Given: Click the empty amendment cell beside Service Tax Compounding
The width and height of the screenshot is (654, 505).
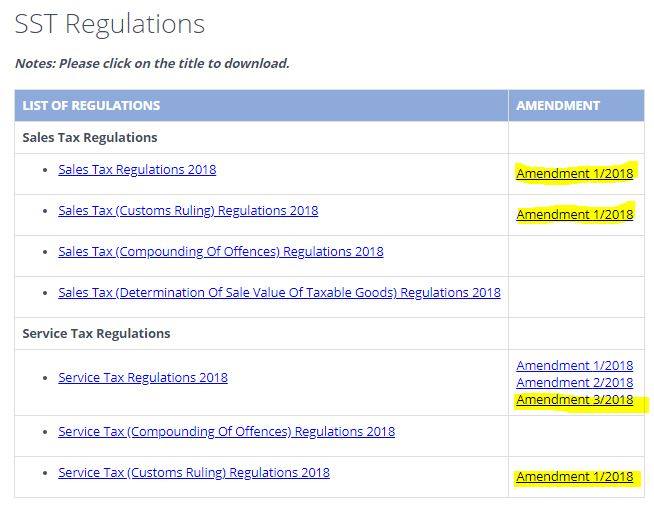Looking at the screenshot, I should pyautogui.click(x=576, y=436).
